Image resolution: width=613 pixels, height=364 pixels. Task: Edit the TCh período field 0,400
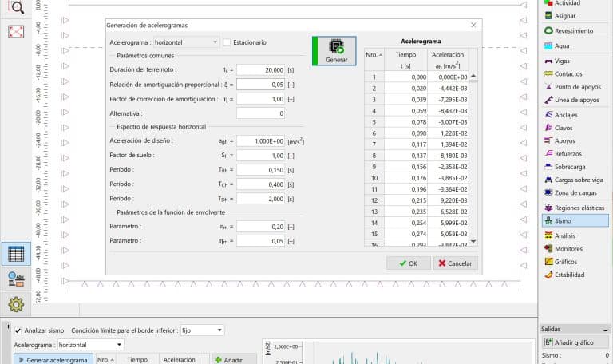[x=261, y=184]
